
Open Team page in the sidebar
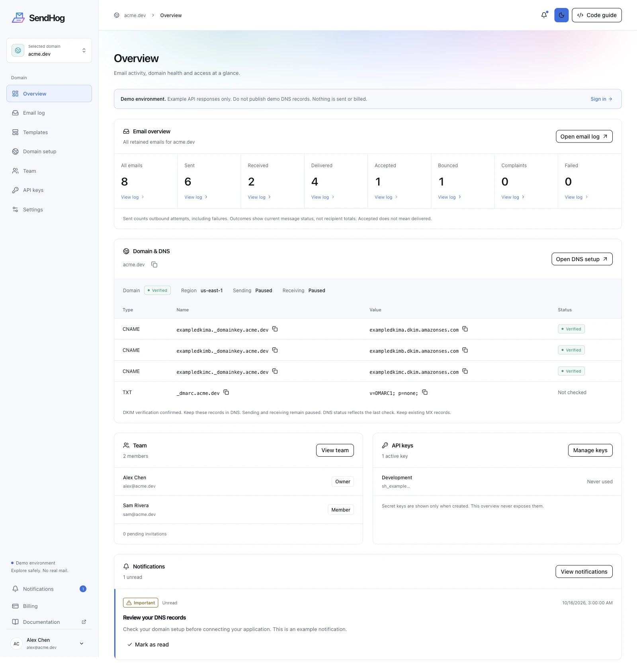[49, 171]
